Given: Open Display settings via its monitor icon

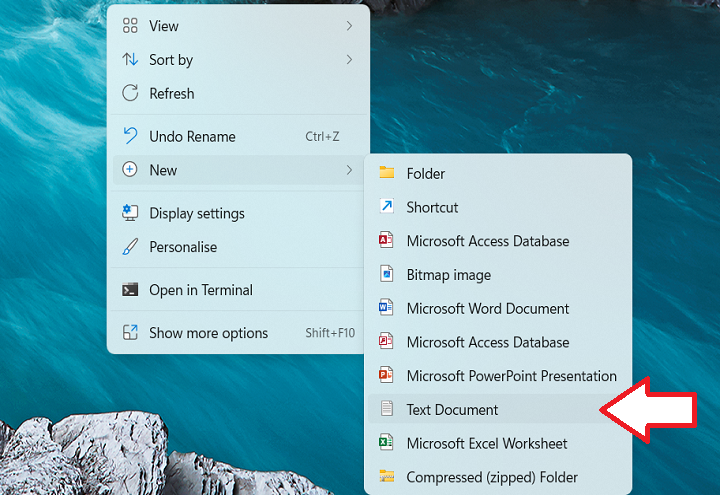Looking at the screenshot, I should tap(130, 213).
